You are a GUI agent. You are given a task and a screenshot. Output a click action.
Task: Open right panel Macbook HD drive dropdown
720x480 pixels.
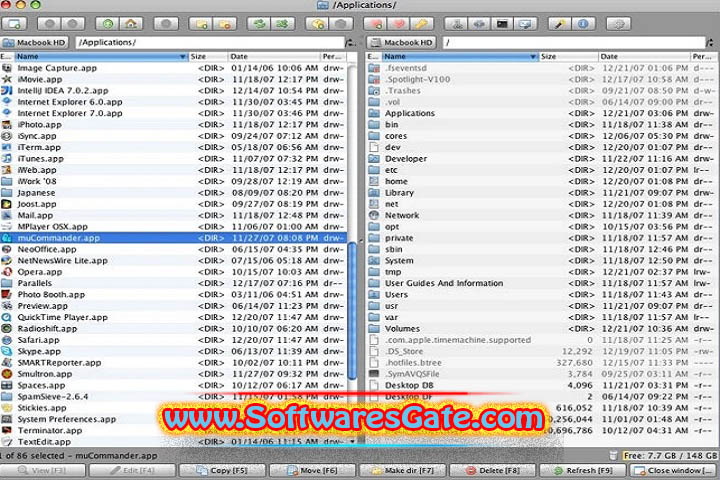(x=402, y=43)
